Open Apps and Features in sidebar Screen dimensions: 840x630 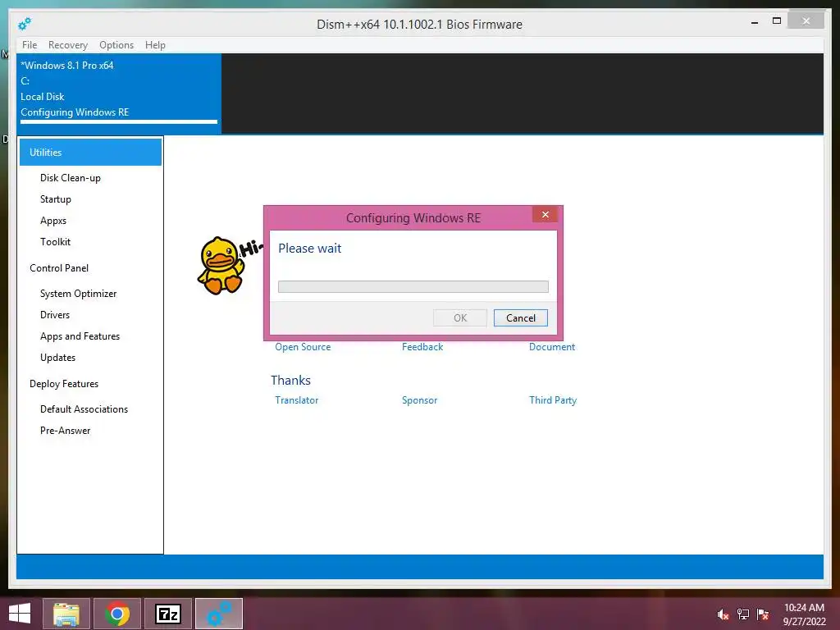pyautogui.click(x=80, y=336)
